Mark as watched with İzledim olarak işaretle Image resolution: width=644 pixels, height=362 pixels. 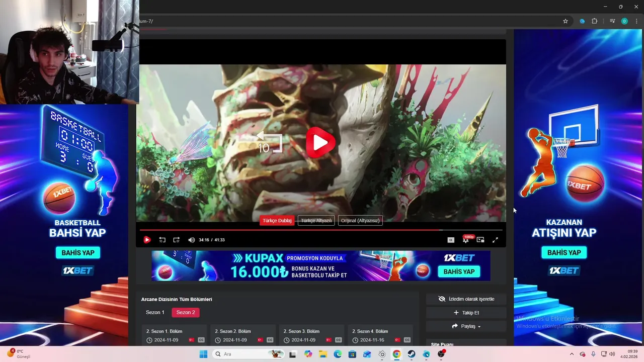466,299
